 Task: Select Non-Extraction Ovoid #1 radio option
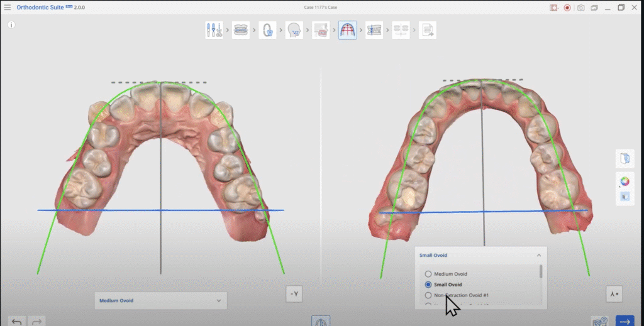point(428,295)
